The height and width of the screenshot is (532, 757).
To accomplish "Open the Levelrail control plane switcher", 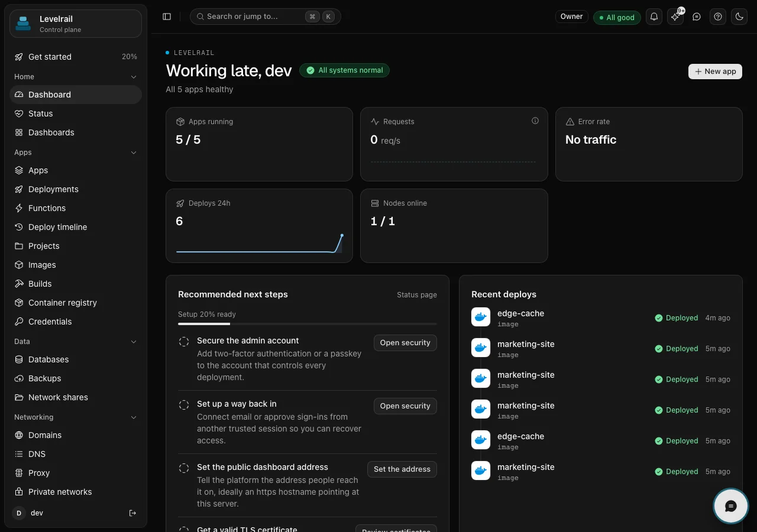I will click(x=76, y=24).
